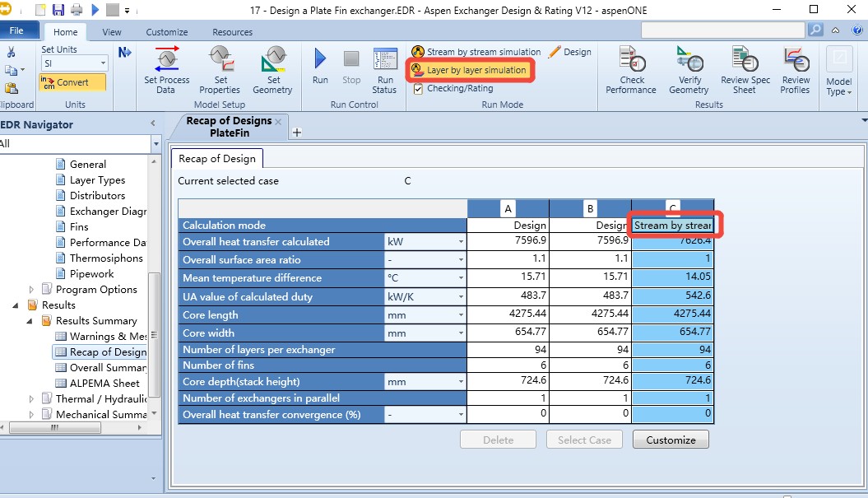Image resolution: width=868 pixels, height=498 pixels.
Task: Open Set Properties in Model Setup
Action: (x=220, y=60)
